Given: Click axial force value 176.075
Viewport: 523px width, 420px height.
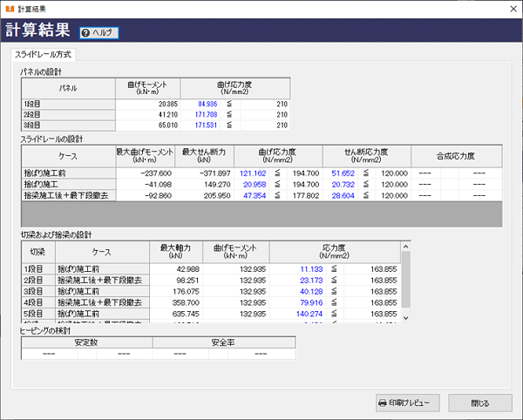Looking at the screenshot, I should coord(186,291).
